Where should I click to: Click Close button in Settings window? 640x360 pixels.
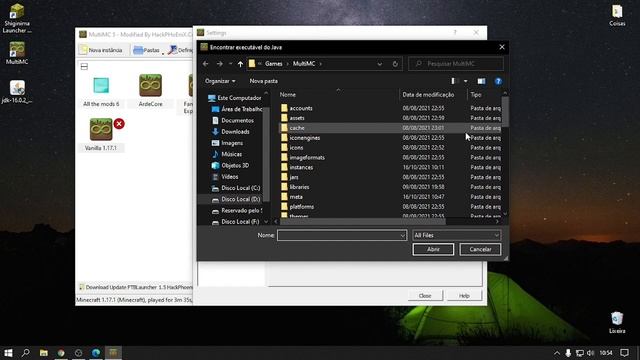click(425, 296)
